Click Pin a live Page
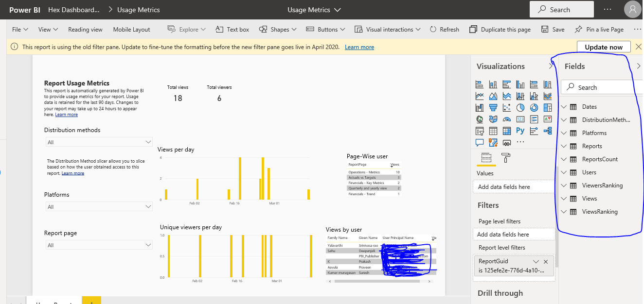 (599, 30)
